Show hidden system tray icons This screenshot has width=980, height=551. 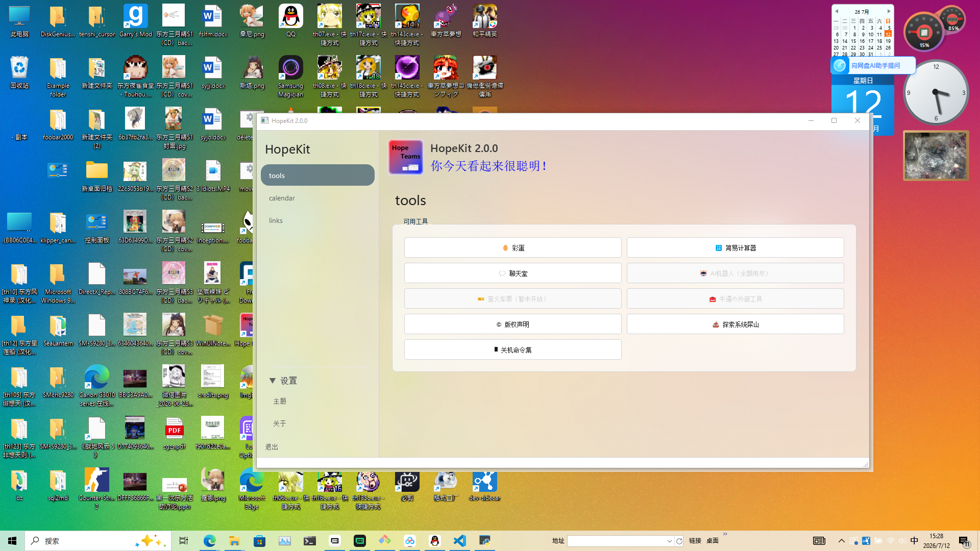coord(841,541)
